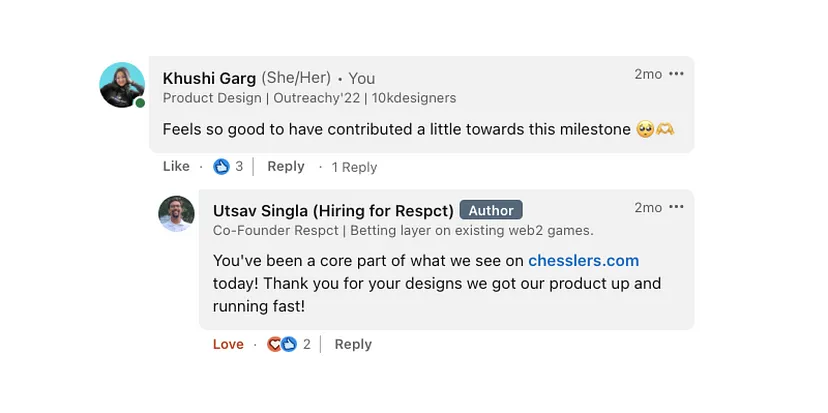
Task: Click the Author badge next to Utsav Singla
Action: pos(491,210)
